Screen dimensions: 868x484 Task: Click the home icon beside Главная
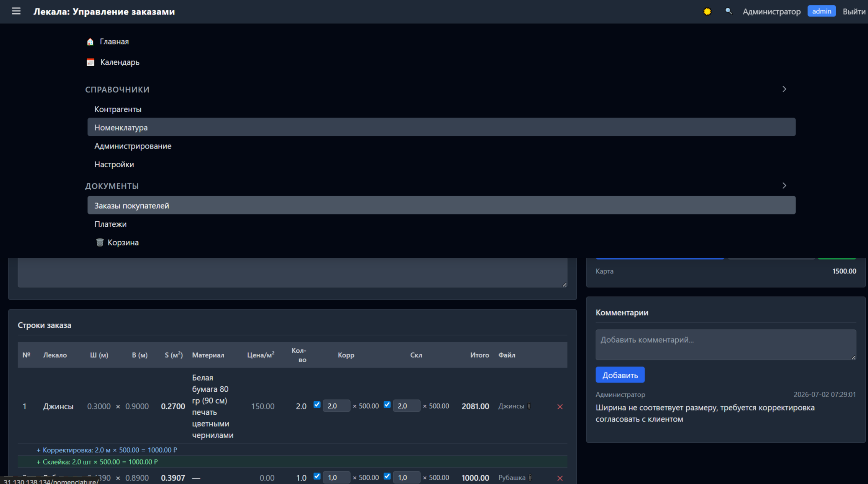(90, 42)
